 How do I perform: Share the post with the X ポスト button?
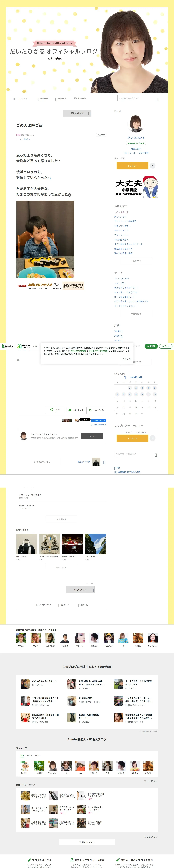pyautogui.click(x=85, y=420)
